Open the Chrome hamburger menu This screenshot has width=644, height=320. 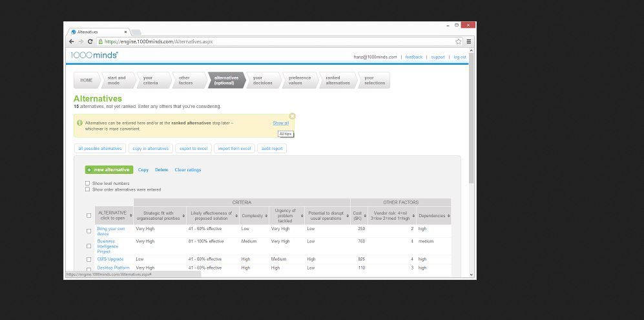pyautogui.click(x=469, y=41)
